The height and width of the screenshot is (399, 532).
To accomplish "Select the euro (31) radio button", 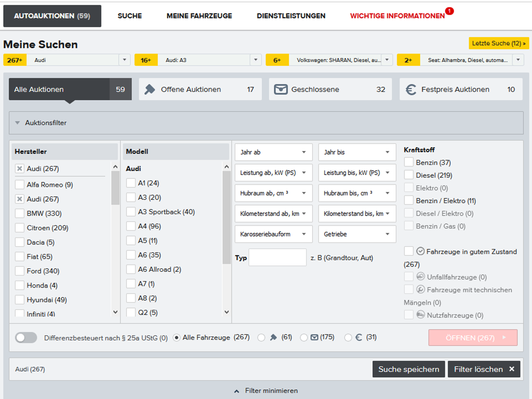I will [x=348, y=338].
